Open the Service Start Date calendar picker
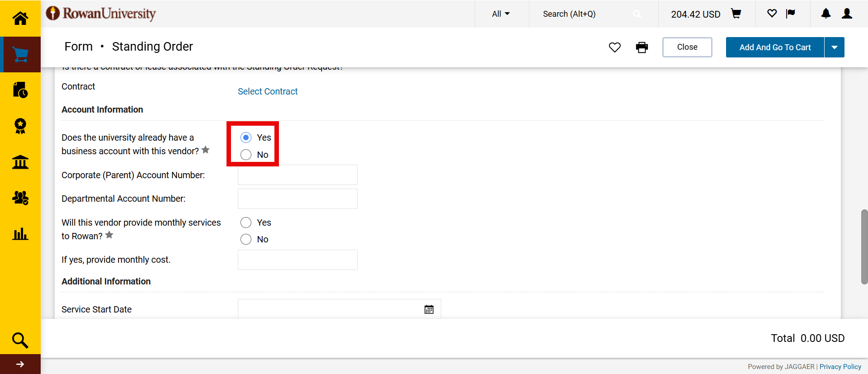Screen dimensions: 868x374 pos(429,309)
